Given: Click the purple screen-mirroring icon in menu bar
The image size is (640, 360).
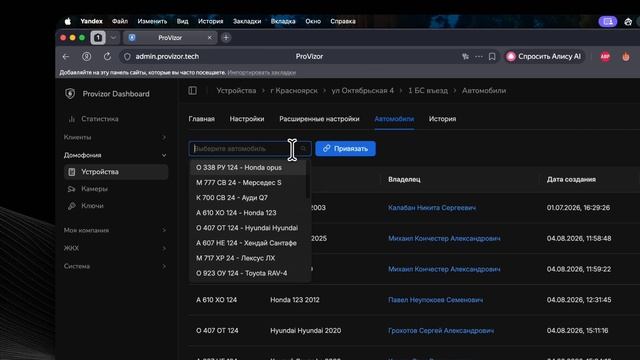Looking at the screenshot, I should tap(608, 22).
